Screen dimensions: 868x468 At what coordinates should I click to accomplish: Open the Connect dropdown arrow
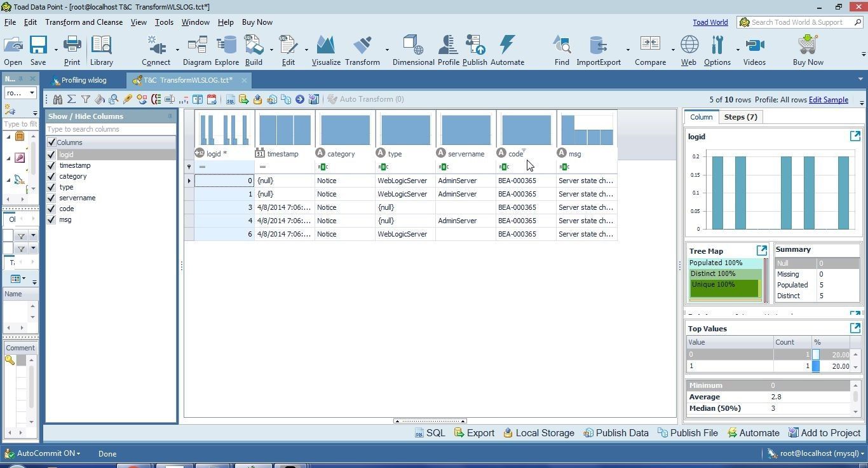[x=177, y=50]
